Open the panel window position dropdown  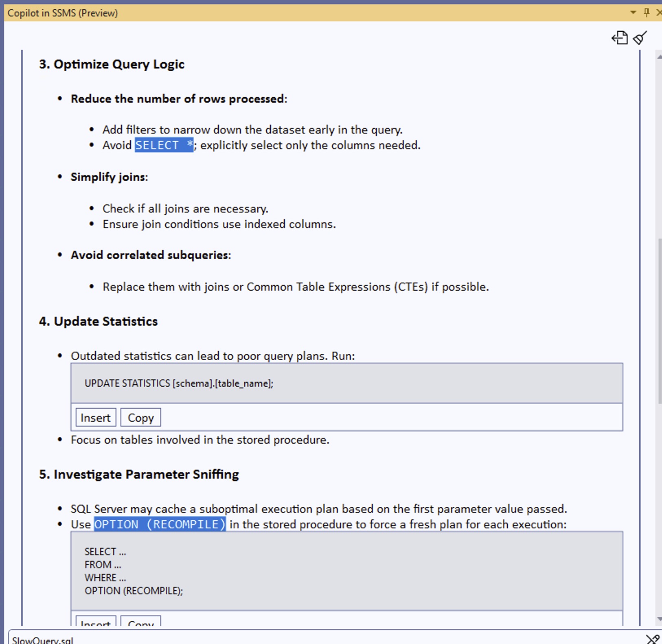point(632,12)
